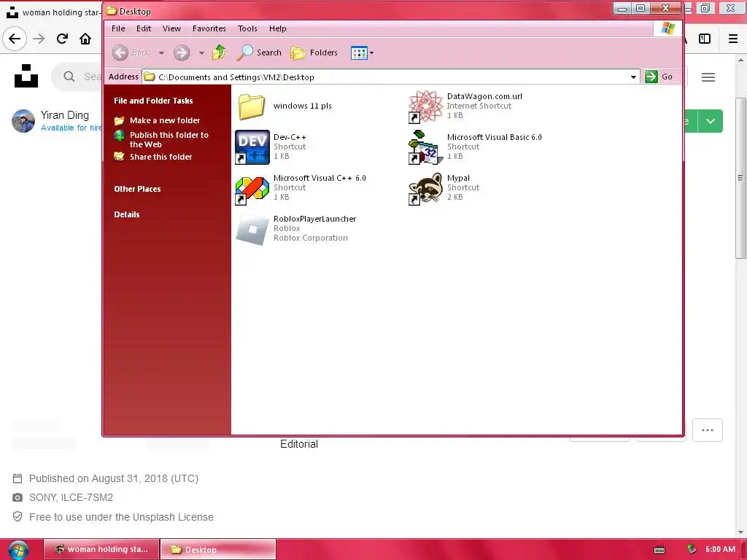Select the Dev-C++ shortcut icon
Viewport: 747px width, 560px height.
pyautogui.click(x=252, y=147)
